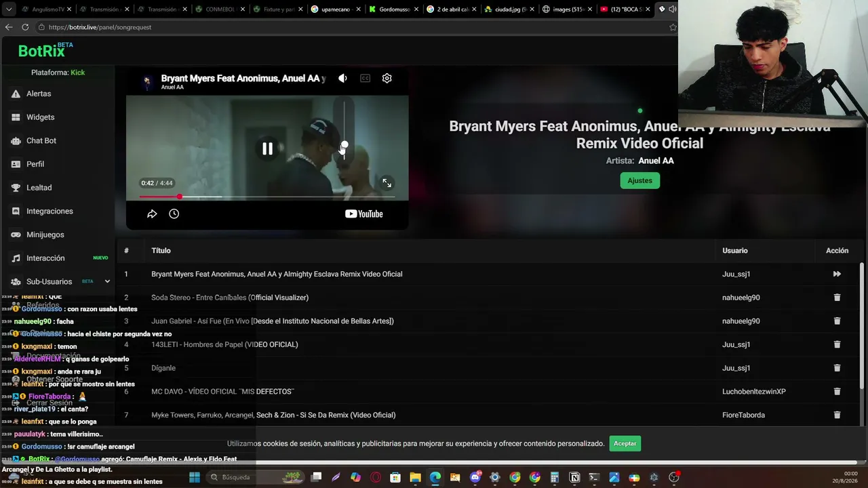This screenshot has height=488, width=868.
Task: Bookmark this page with the star icon
Action: [673, 27]
